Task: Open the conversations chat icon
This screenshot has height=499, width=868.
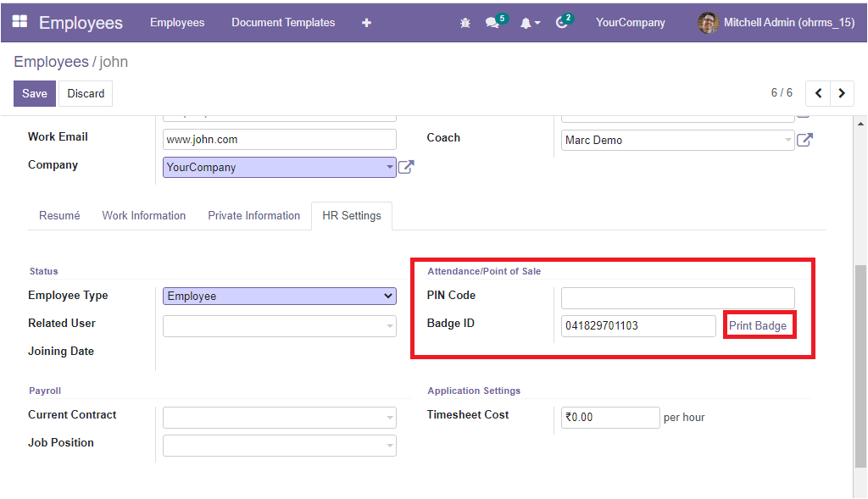Action: pos(492,23)
